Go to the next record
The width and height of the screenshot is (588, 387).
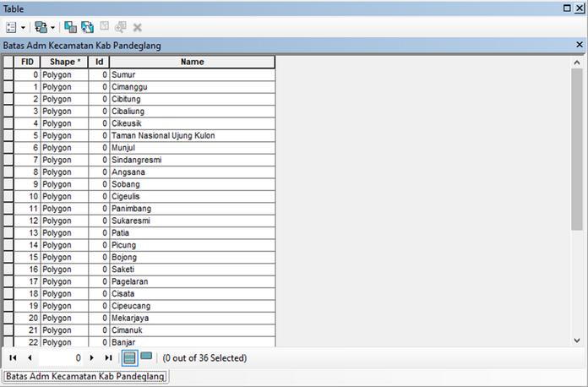pos(92,357)
